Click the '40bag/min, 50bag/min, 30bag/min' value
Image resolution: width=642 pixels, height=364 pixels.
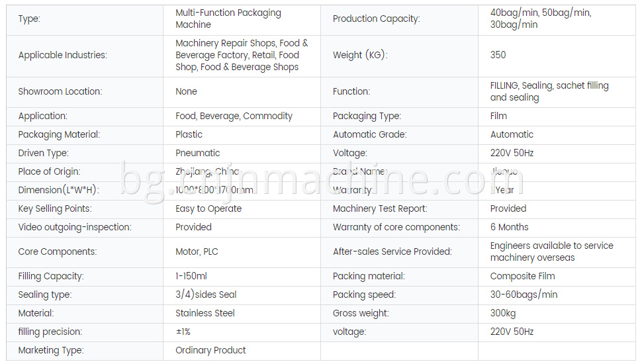coord(541,19)
